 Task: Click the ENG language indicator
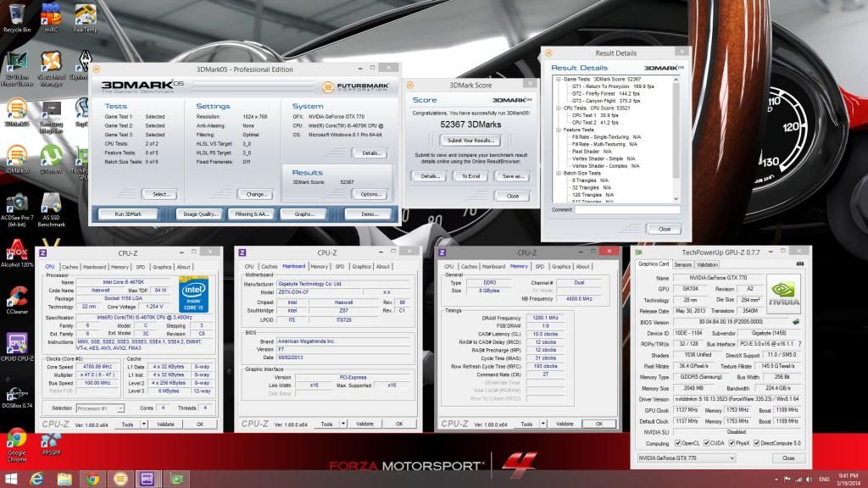coord(824,480)
